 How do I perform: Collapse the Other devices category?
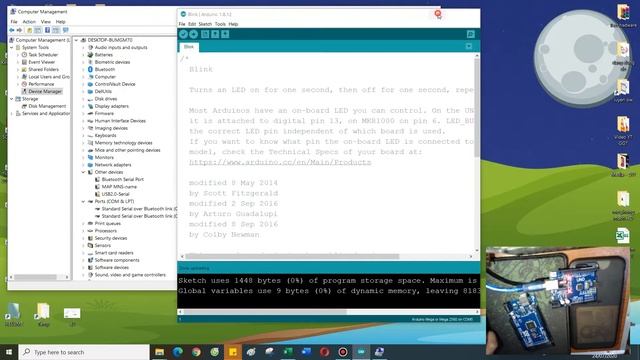tap(84, 172)
